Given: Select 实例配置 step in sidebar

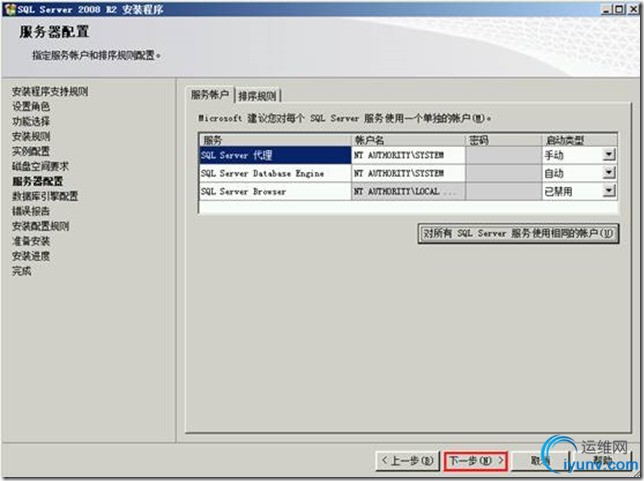Looking at the screenshot, I should click(31, 151).
